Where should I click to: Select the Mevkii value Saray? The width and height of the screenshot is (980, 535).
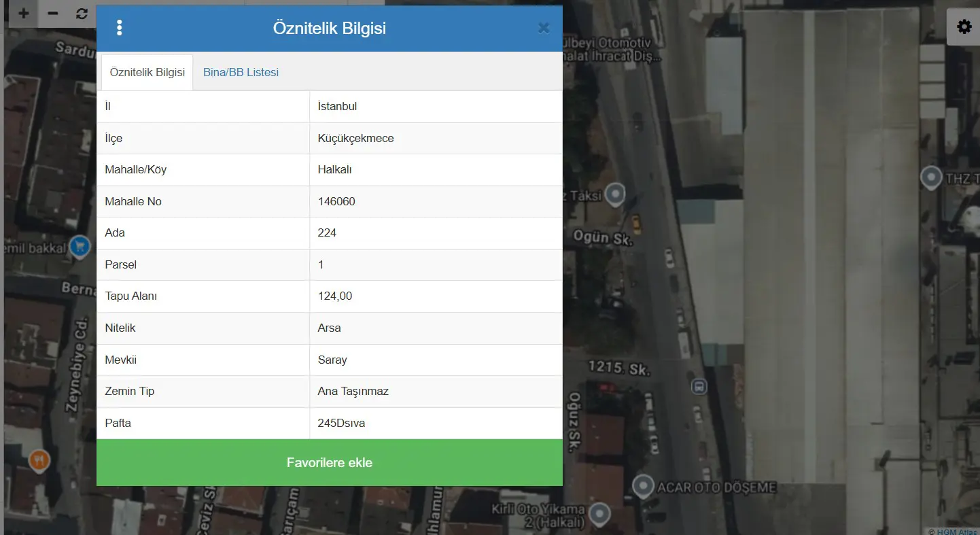436,360
